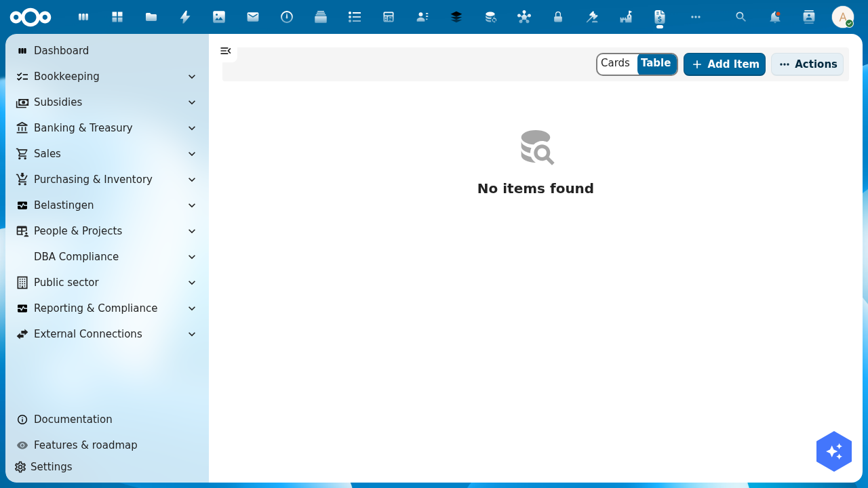Screen dimensions: 868x488
Task: Open the padlock app icon
Action: point(558,17)
